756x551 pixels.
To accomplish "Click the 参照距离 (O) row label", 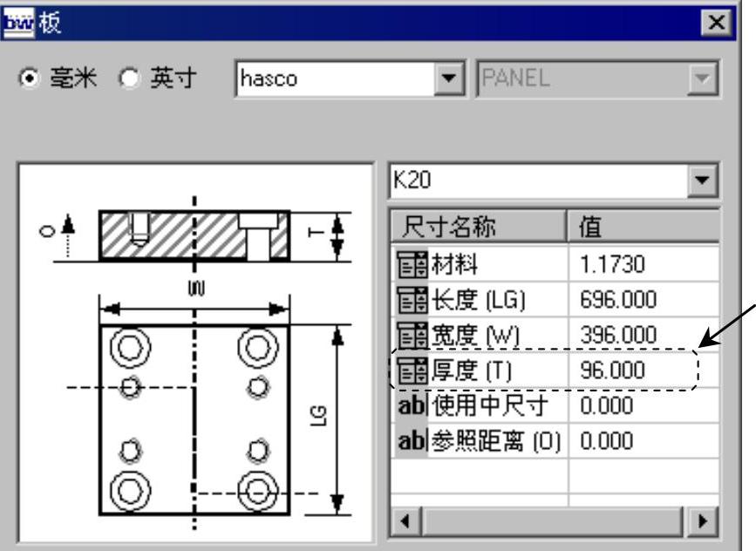I will click(496, 441).
